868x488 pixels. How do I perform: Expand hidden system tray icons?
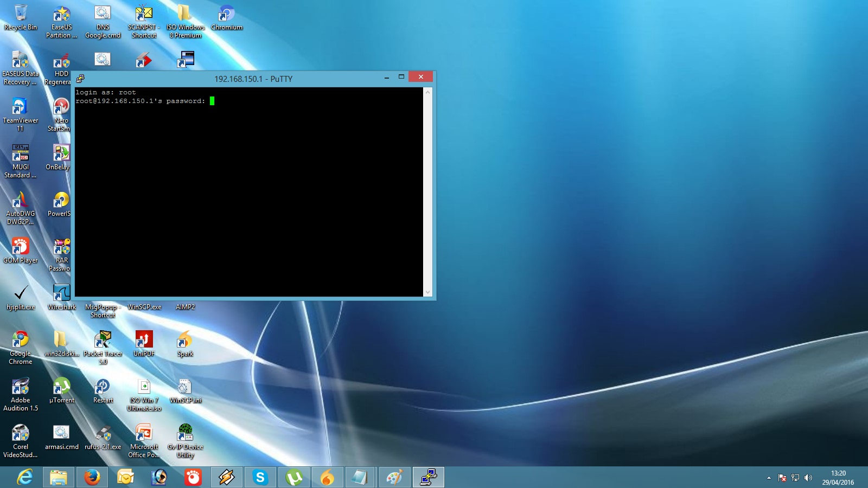(x=769, y=478)
